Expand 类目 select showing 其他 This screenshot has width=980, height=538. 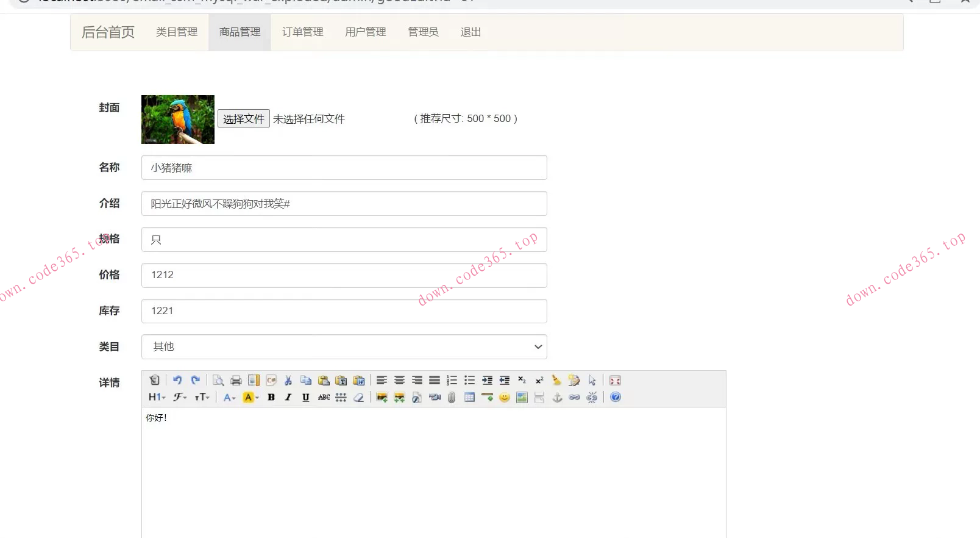coord(344,346)
